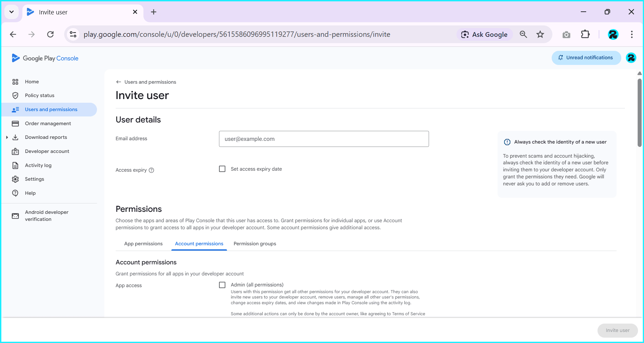This screenshot has height=343, width=644.
Task: Click the Help question mark icon
Action: point(15,193)
